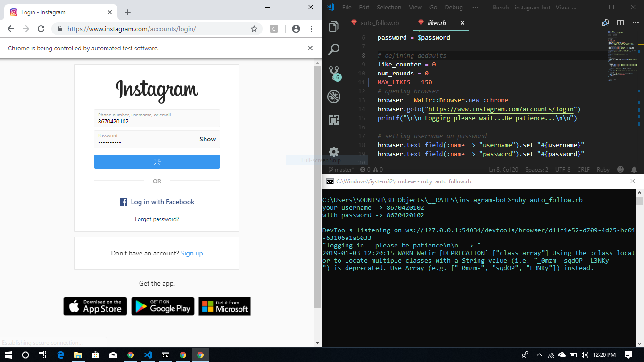644x362 pixels.
Task: Open the Extensions view in VS Code
Action: click(x=334, y=120)
